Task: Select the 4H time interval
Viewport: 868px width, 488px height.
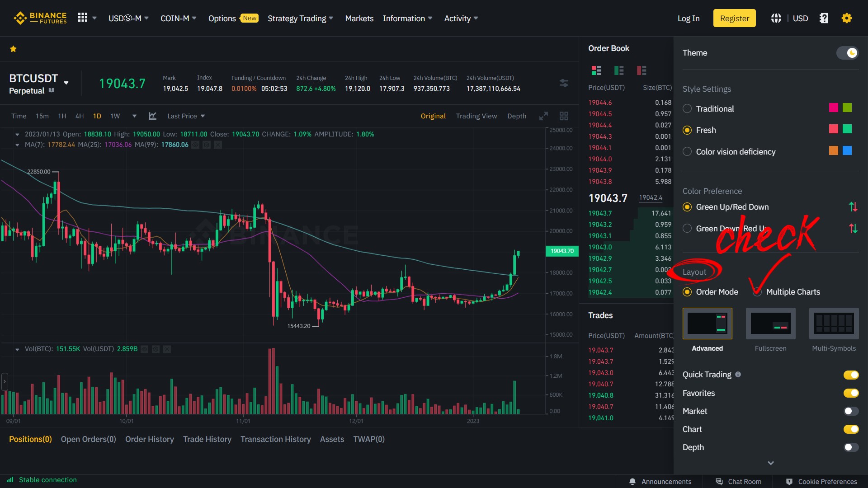Action: coord(80,116)
